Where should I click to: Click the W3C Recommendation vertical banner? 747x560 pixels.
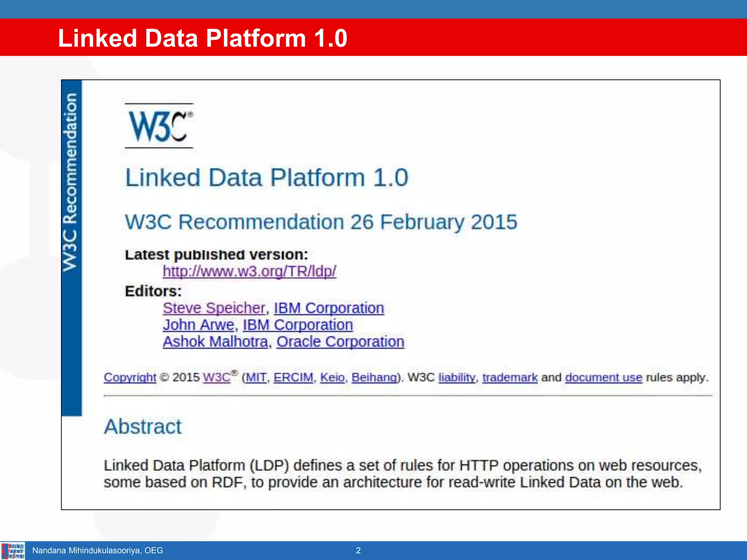[71, 182]
